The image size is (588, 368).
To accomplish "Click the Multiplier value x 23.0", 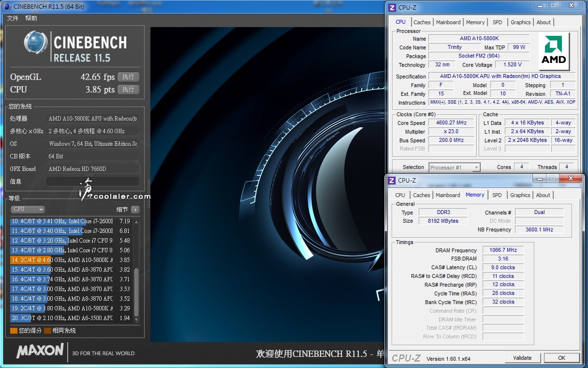I will (451, 132).
